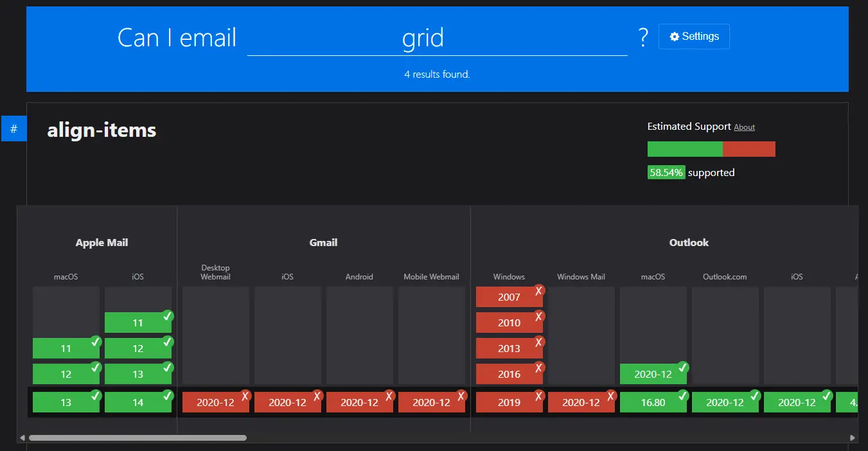The height and width of the screenshot is (451, 868).
Task: Click the Outlook group header
Action: [x=689, y=243]
